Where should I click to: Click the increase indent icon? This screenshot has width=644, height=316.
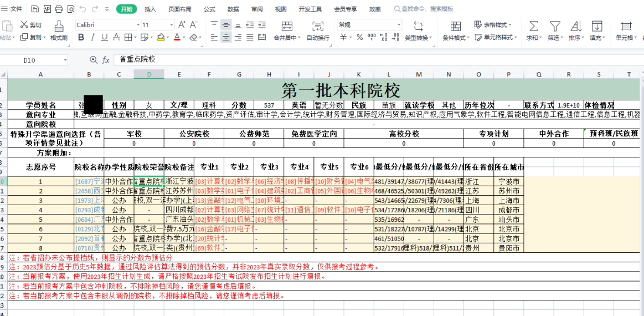(261, 25)
